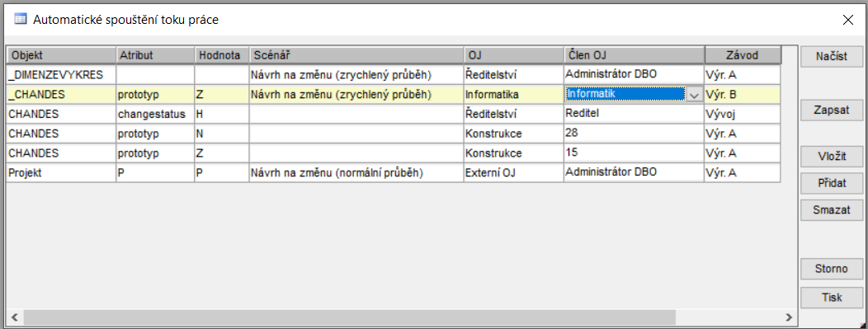Click the Hodnota cell with value N

pyautogui.click(x=222, y=134)
